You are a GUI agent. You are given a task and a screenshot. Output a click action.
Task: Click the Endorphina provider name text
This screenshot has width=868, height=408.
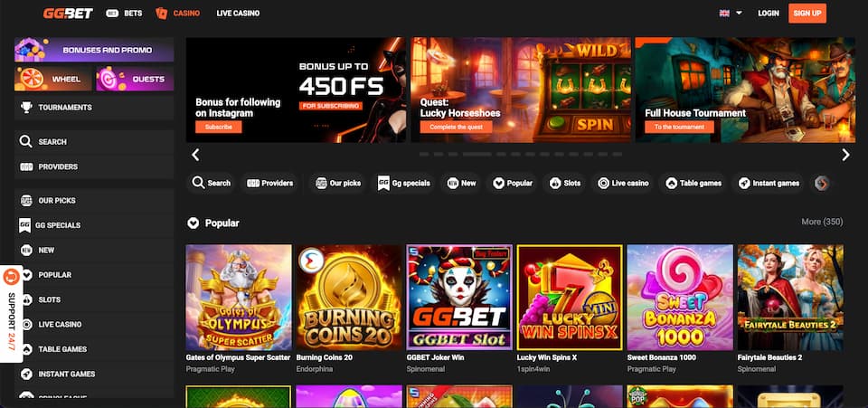tap(314, 369)
